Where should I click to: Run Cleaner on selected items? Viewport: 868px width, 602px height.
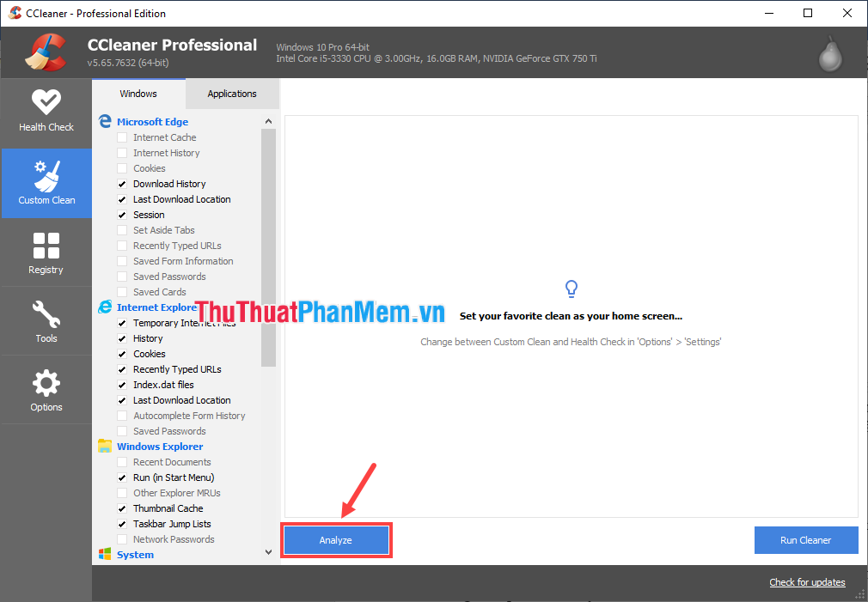pos(805,539)
